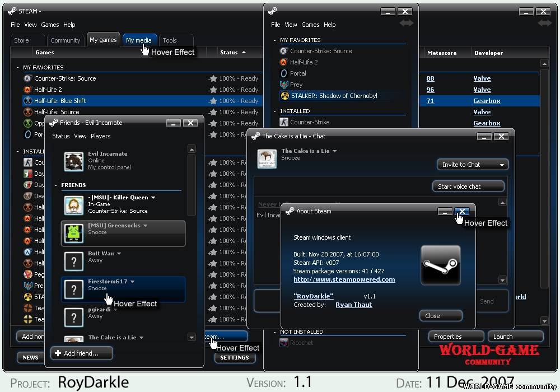Image resolution: width=560 pixels, height=392 pixels.
Task: Click the Ryan Thaut creator link
Action: click(x=353, y=305)
